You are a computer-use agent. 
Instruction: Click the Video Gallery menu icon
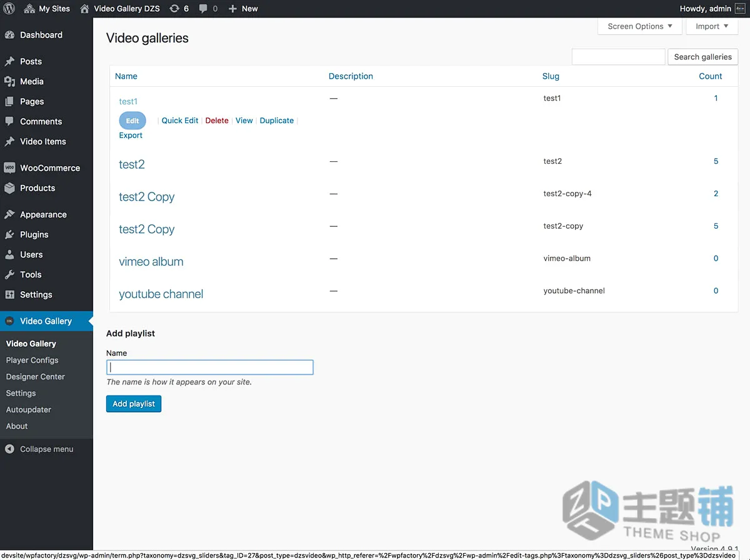(9, 321)
